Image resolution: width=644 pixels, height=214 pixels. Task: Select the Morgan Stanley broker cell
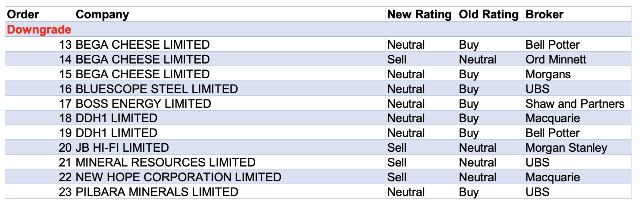[x=566, y=148]
